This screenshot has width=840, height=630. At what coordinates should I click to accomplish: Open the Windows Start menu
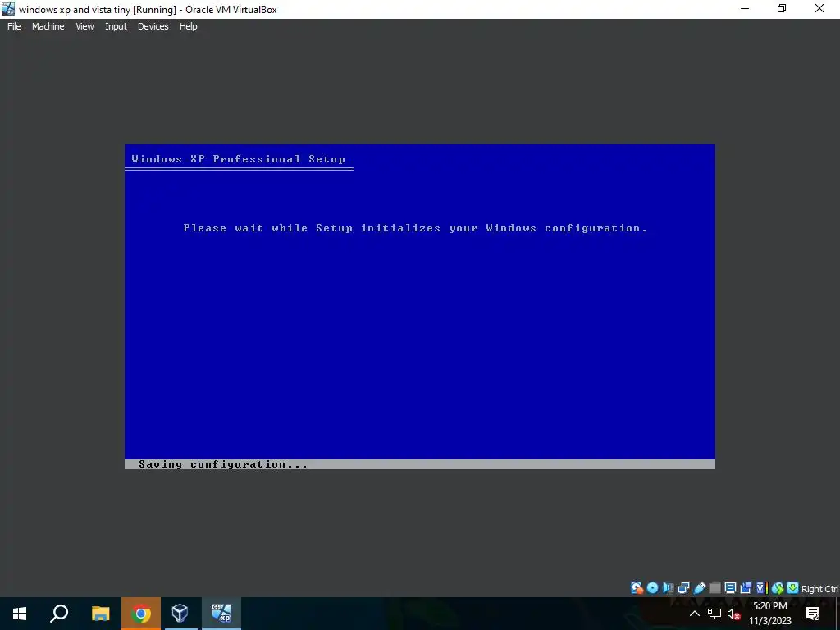(20, 614)
